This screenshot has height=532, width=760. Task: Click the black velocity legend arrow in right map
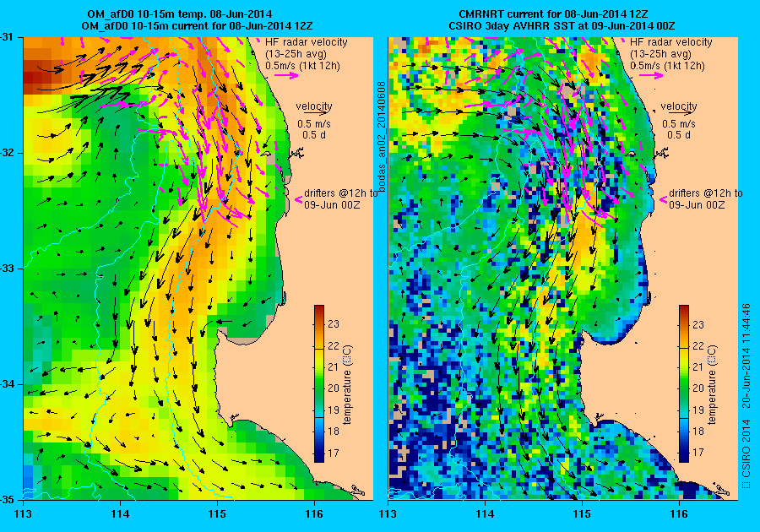(680, 113)
